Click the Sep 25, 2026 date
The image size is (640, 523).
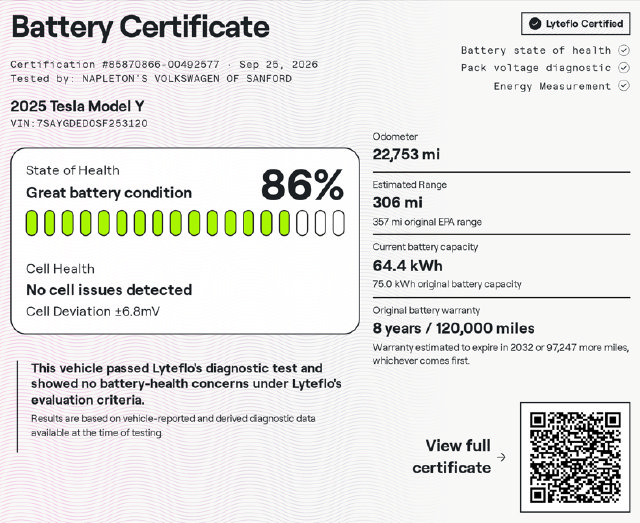[x=278, y=65]
